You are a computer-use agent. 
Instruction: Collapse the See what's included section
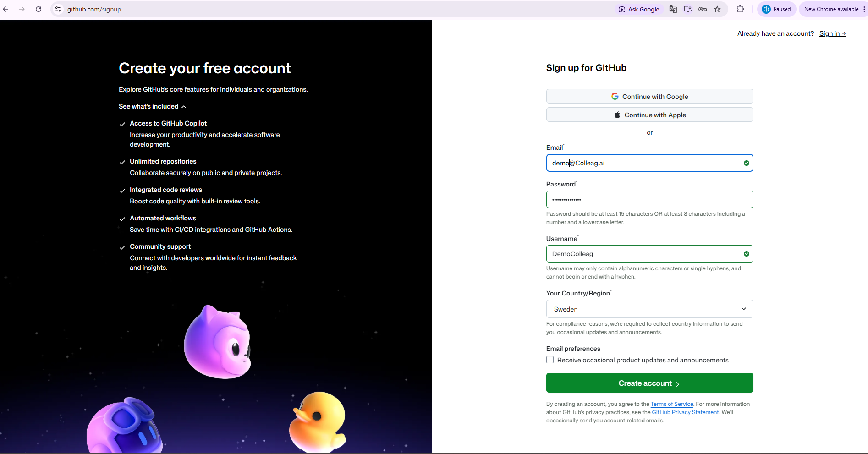pos(153,106)
